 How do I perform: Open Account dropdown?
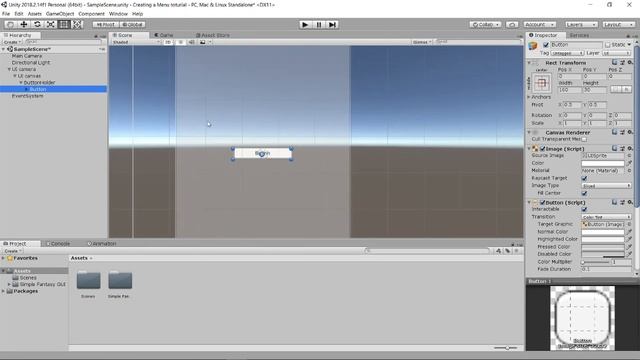[x=540, y=24]
